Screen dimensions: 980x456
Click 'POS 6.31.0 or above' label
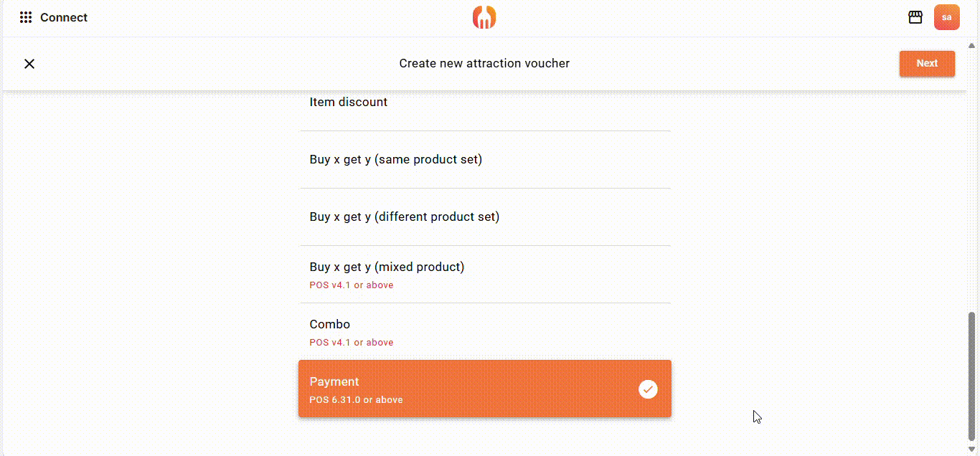[356, 400]
